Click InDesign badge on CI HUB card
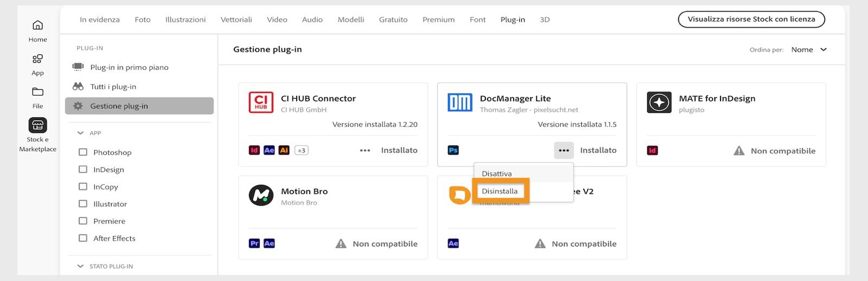868x281 pixels. [254, 150]
